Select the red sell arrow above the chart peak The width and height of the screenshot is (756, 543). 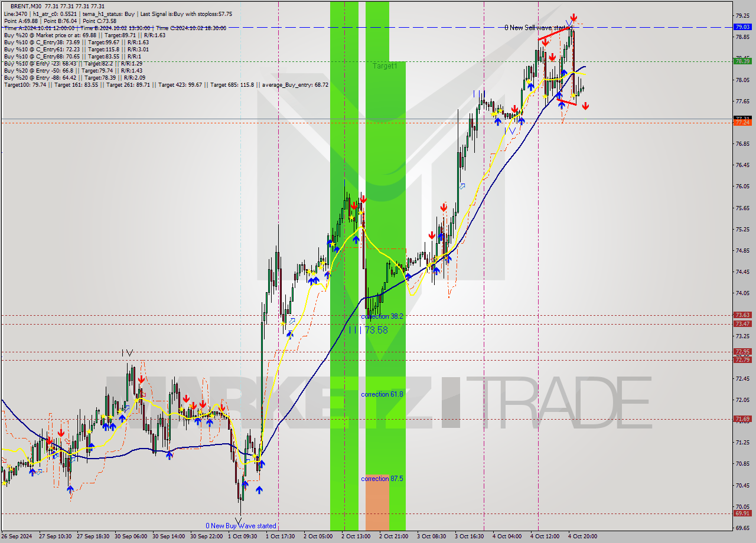(573, 18)
